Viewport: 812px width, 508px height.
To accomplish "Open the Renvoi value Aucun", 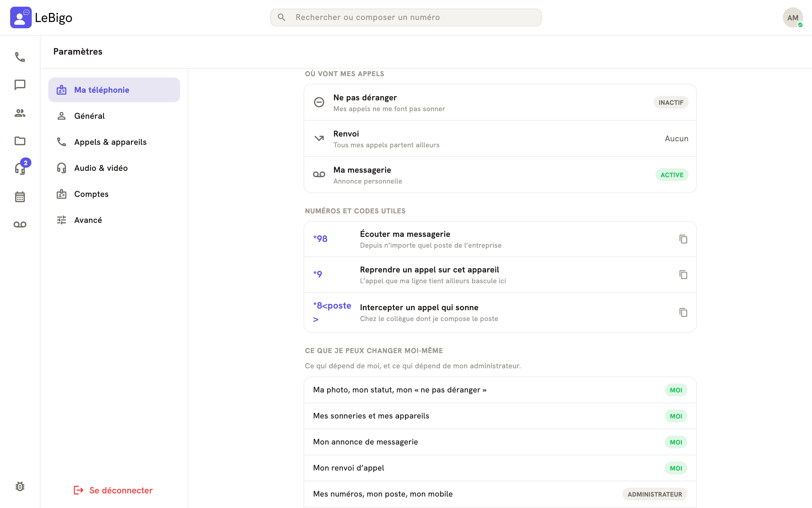I will [677, 138].
